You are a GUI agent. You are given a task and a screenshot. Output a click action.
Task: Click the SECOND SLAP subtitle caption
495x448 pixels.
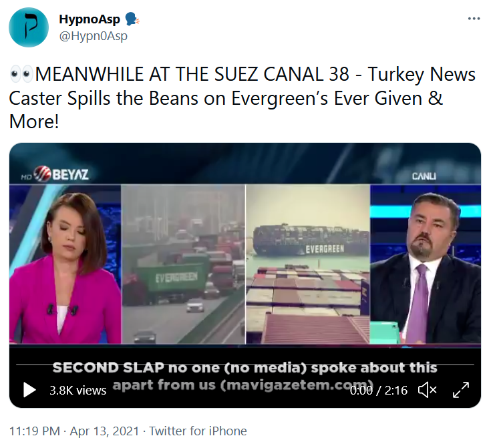[245, 376]
